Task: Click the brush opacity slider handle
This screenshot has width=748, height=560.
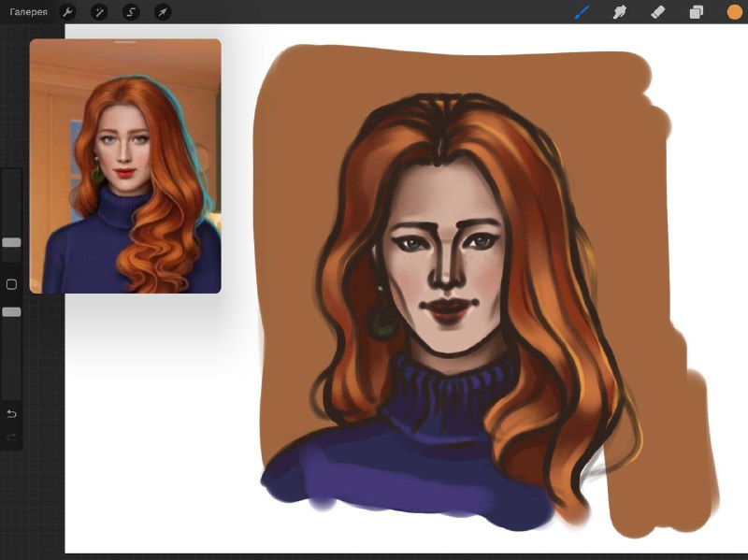Action: (11, 312)
